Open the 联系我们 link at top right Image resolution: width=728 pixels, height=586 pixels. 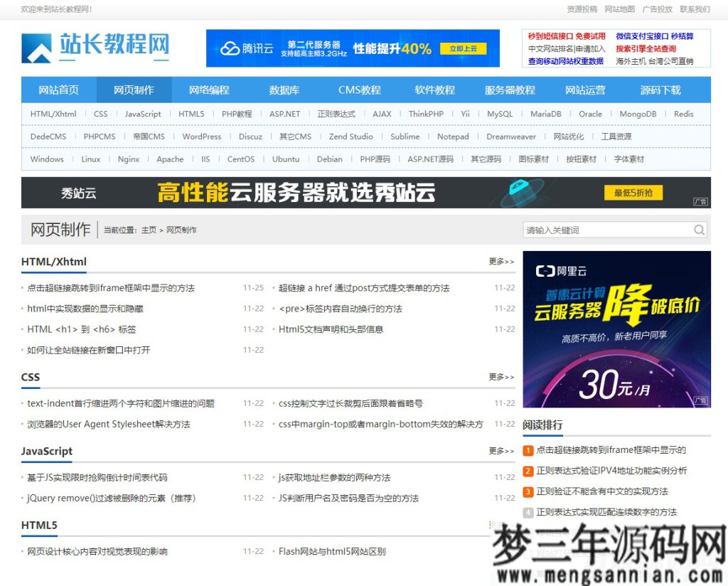[x=695, y=10]
